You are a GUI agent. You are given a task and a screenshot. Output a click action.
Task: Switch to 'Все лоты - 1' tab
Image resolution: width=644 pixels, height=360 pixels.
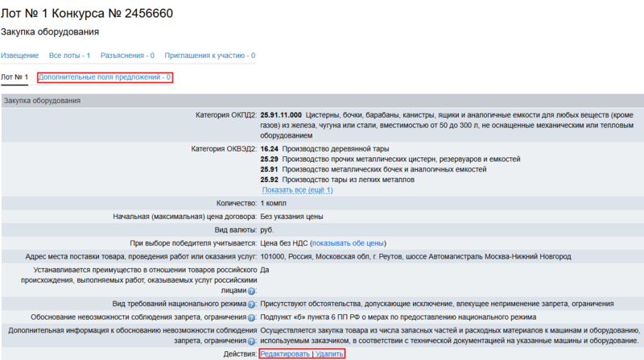point(69,56)
